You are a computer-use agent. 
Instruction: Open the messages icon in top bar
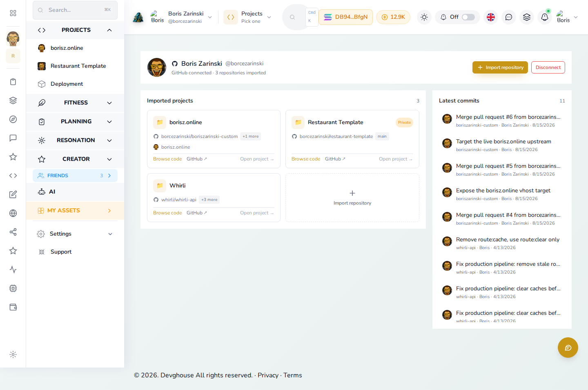coord(509,17)
